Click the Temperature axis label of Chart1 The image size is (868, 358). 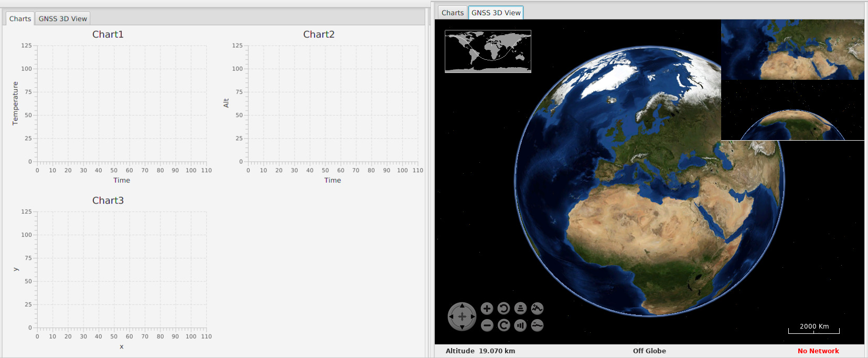15,103
